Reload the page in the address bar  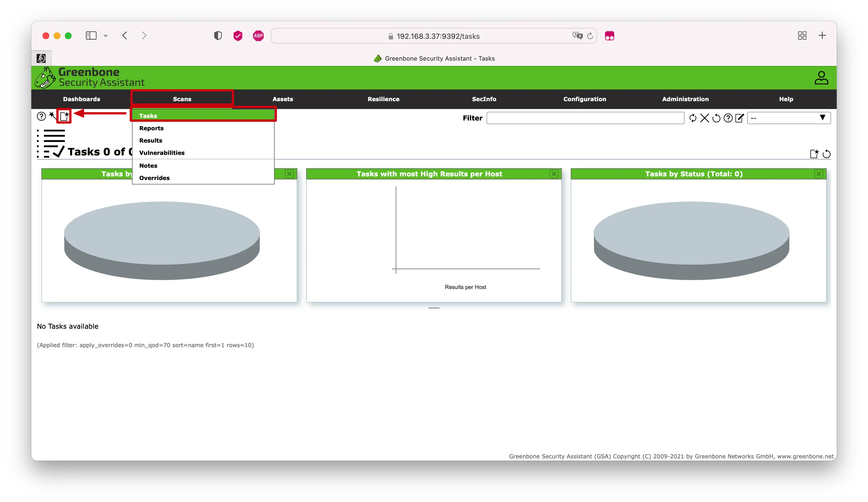[590, 36]
